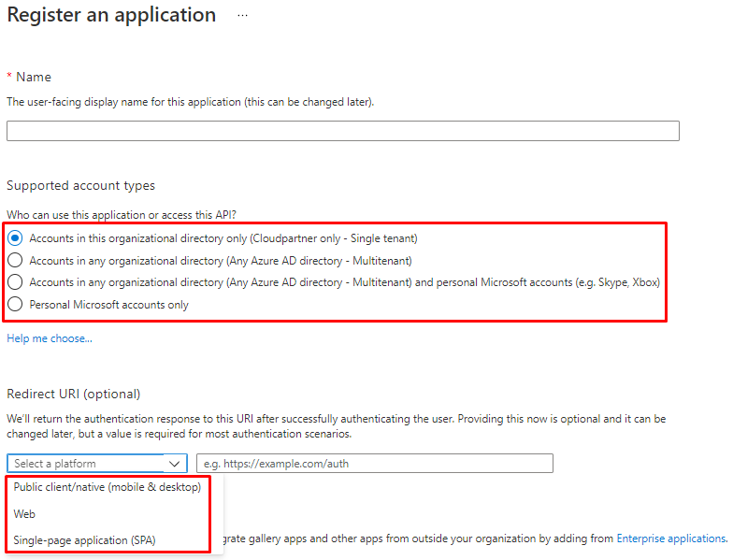Click the Register an application heading
This screenshot has width=733, height=560.
[111, 16]
